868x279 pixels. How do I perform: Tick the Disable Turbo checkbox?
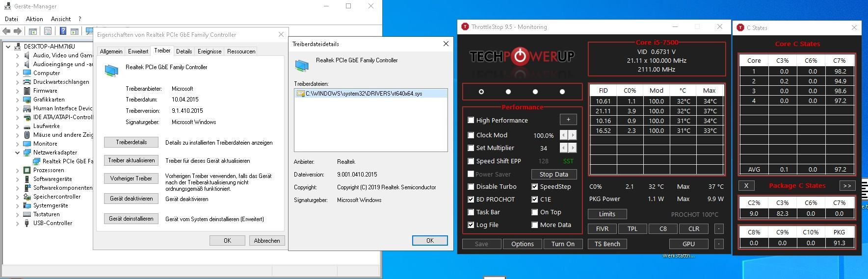(x=471, y=186)
